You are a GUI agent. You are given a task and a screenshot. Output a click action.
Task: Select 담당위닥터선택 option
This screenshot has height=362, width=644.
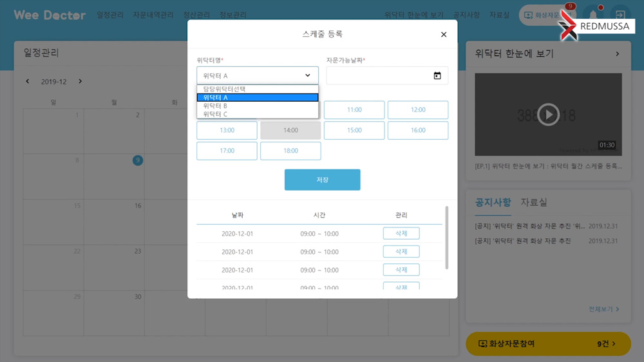(258, 89)
